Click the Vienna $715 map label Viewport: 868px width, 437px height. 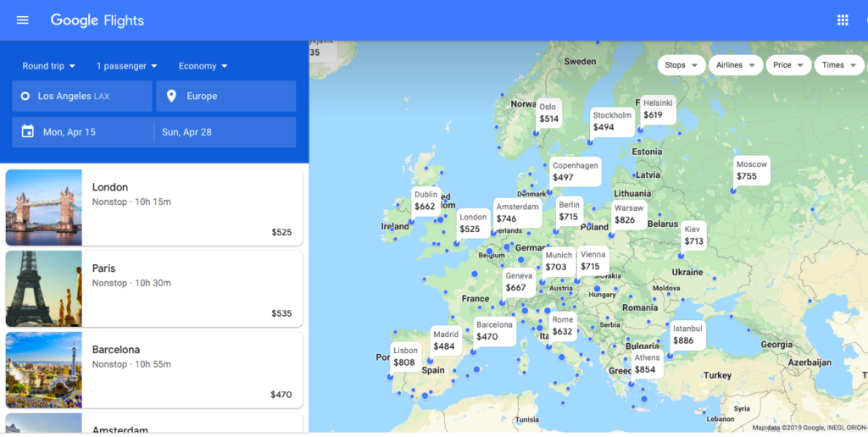click(x=593, y=261)
